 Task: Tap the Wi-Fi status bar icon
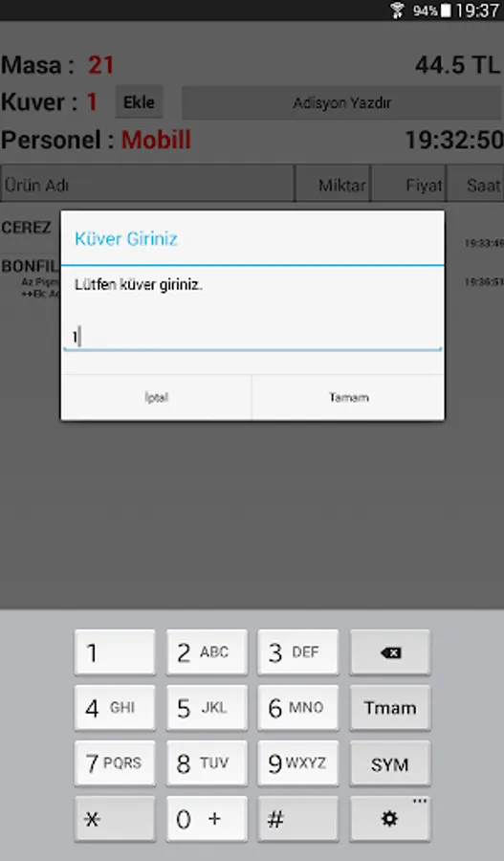point(397,11)
